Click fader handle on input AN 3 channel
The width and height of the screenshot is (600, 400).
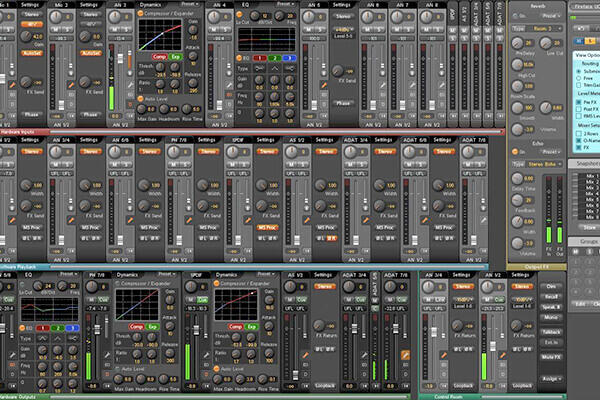pos(120,59)
